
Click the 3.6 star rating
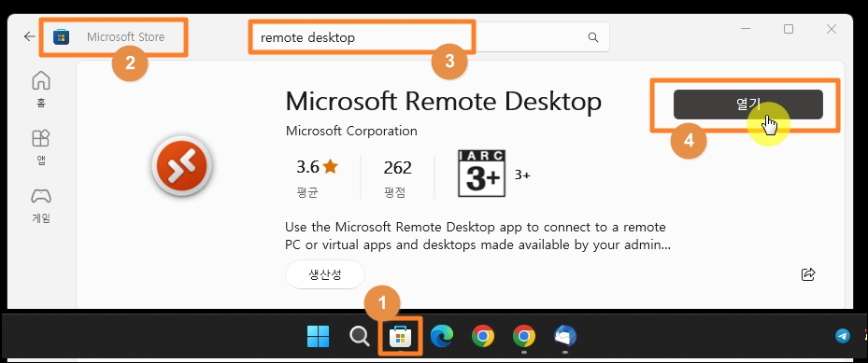317,166
